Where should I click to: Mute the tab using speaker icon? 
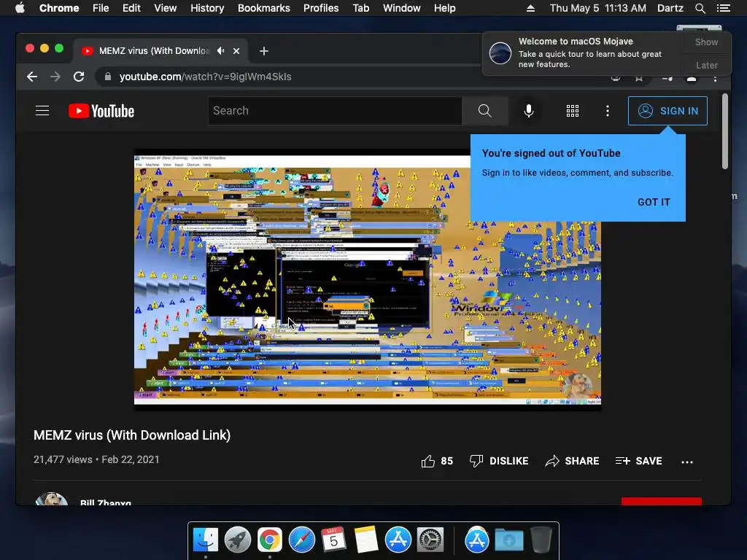pyautogui.click(x=220, y=50)
